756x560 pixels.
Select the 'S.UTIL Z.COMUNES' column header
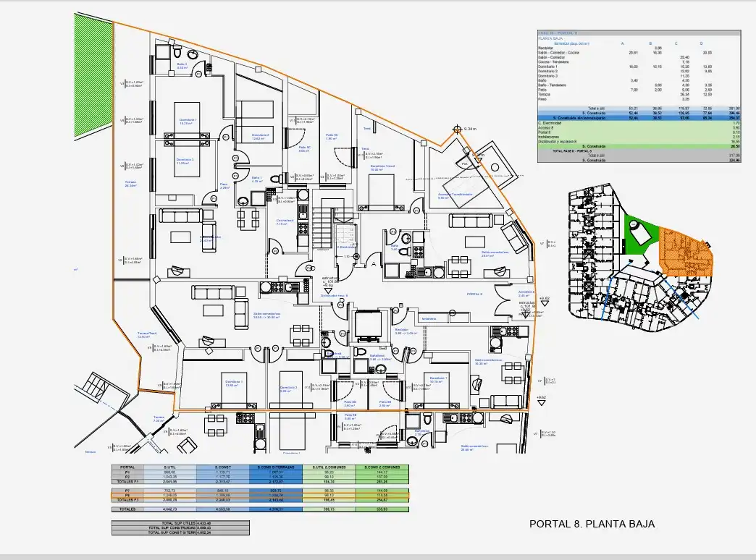coord(329,467)
